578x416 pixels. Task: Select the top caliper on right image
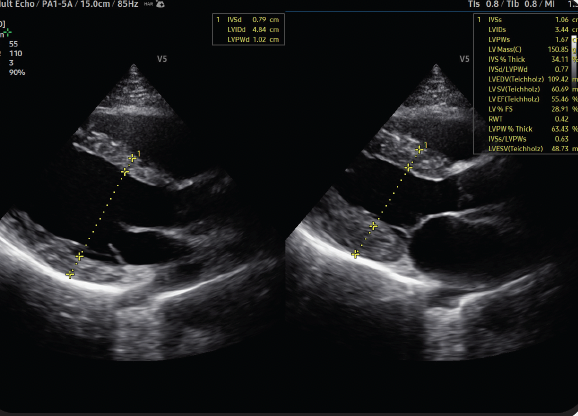pos(419,150)
